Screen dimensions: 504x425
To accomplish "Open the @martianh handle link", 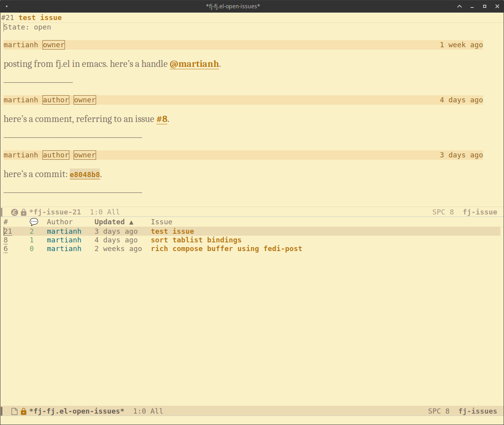I will pos(194,64).
